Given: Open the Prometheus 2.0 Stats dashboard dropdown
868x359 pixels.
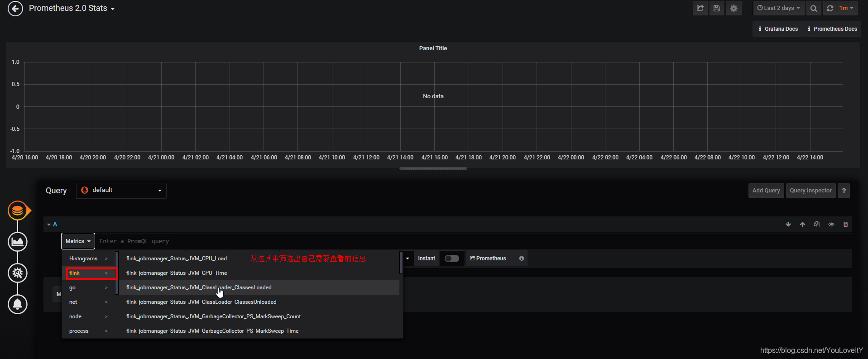Looking at the screenshot, I should (x=72, y=8).
